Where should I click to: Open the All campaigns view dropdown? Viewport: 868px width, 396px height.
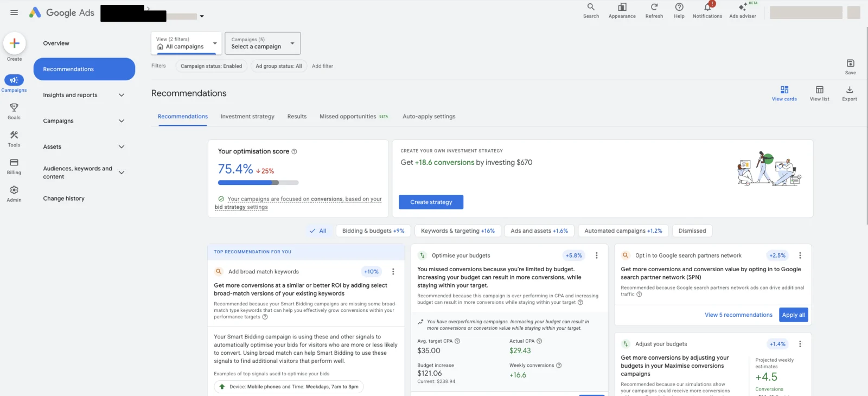click(187, 43)
